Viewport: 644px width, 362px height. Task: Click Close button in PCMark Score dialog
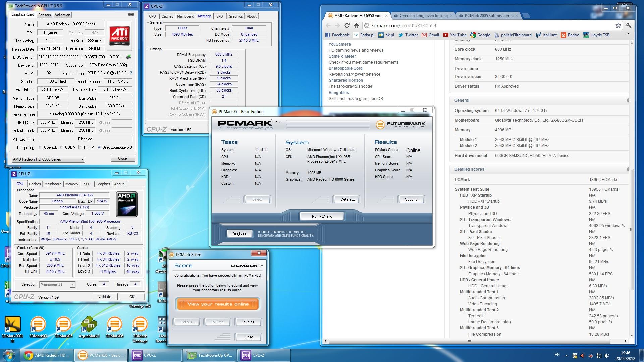(249, 337)
